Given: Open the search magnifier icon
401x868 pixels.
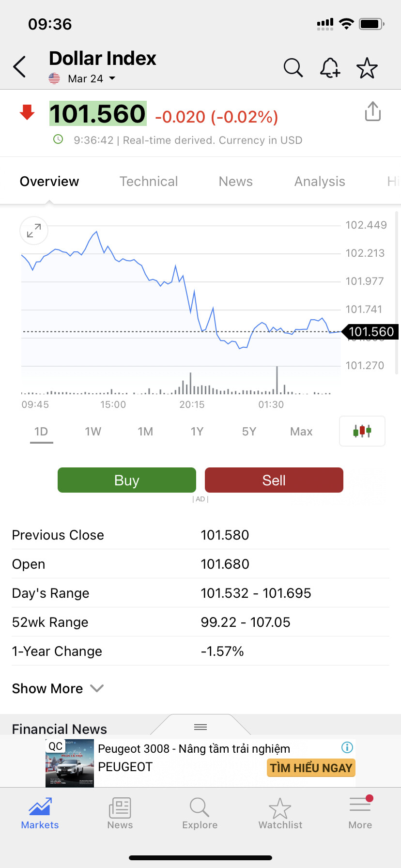Looking at the screenshot, I should click(x=293, y=68).
